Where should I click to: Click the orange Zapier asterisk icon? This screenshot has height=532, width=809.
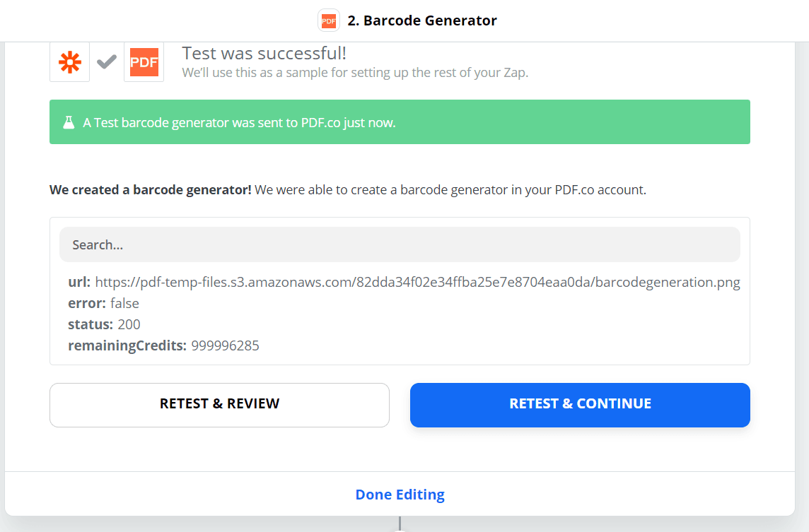pos(69,62)
